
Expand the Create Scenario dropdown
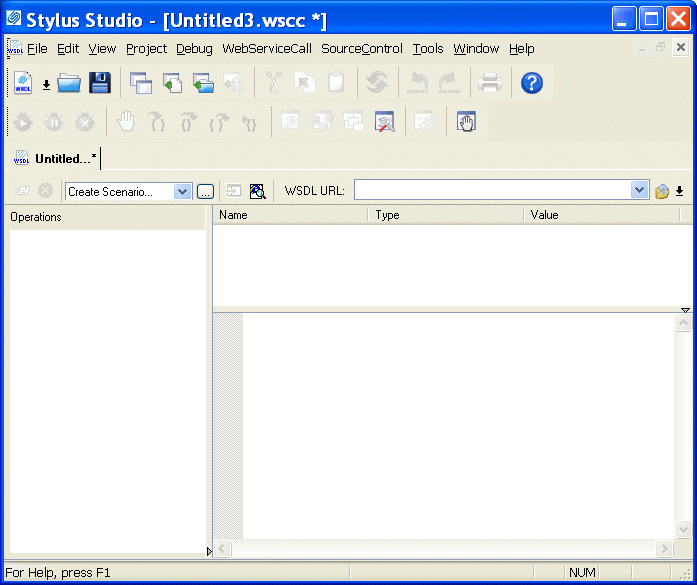[x=182, y=191]
